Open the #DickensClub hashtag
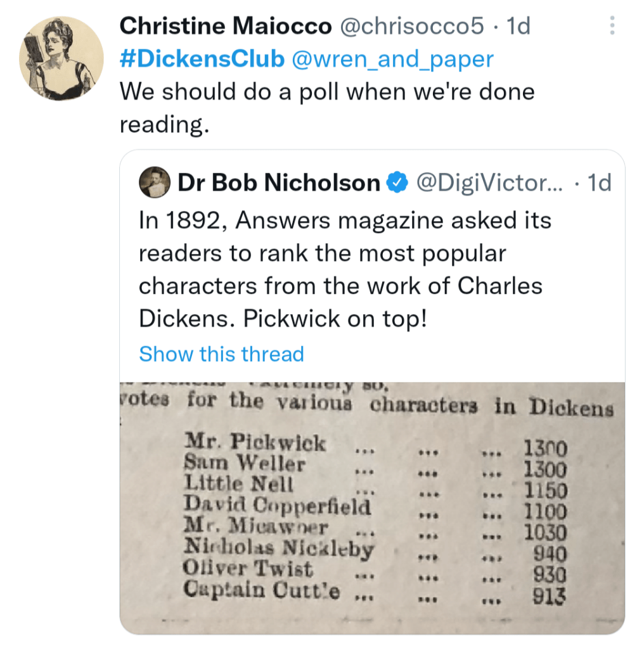This screenshot has height=648, width=644. tap(202, 59)
